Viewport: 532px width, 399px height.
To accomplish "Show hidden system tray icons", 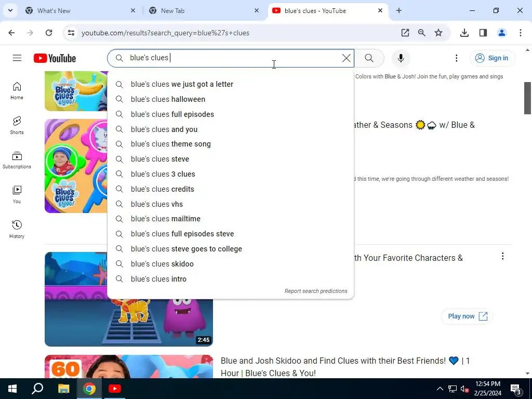I will (440, 389).
